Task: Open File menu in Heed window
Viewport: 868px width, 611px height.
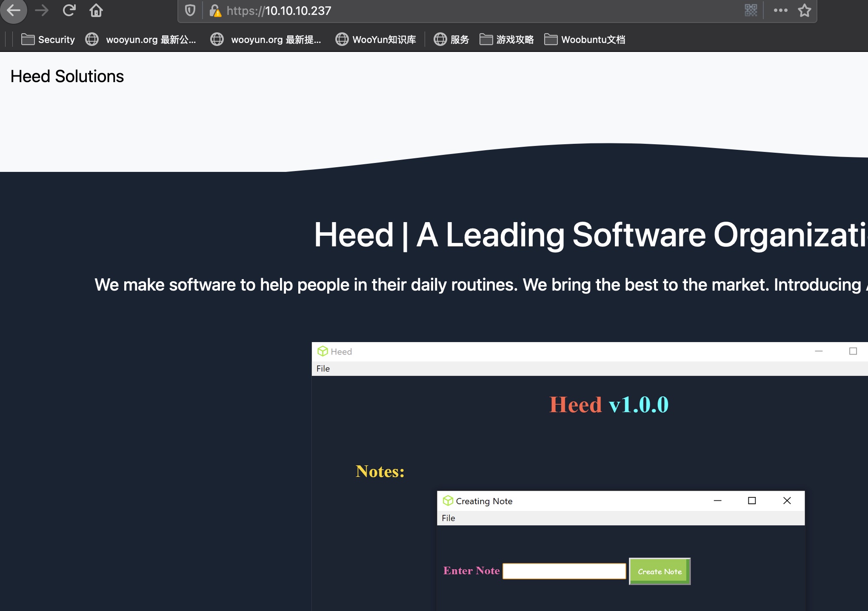Action: coord(323,368)
